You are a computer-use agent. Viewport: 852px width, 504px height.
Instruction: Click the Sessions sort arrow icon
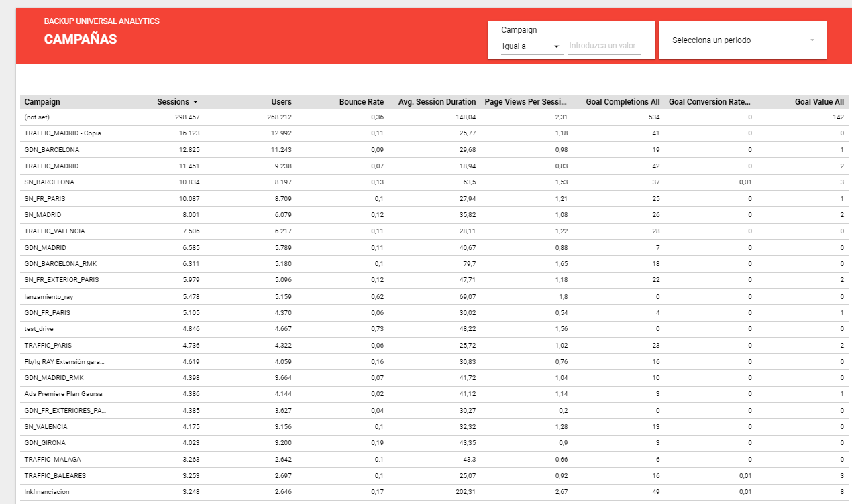[x=195, y=103]
